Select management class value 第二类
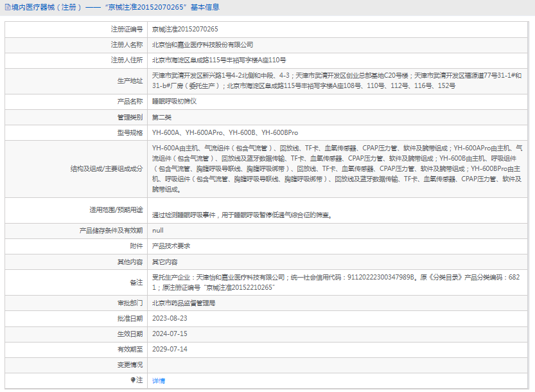This screenshot has height=392, width=535. (x=162, y=117)
